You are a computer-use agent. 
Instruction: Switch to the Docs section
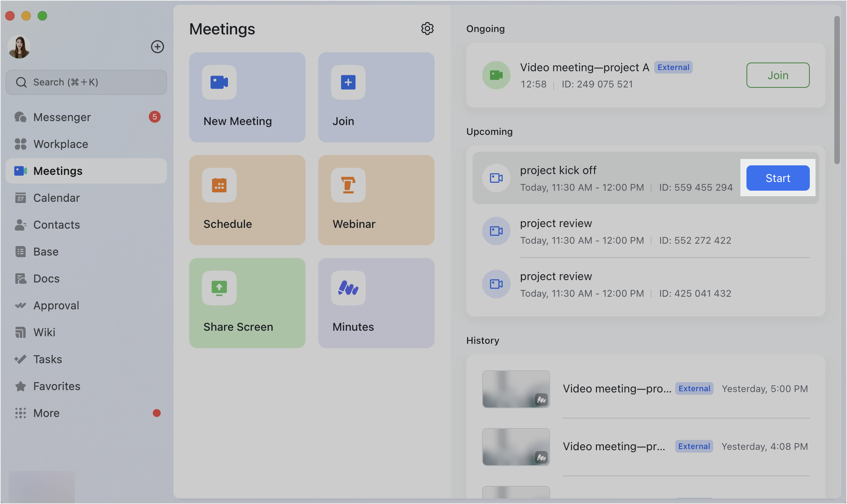tap(46, 279)
